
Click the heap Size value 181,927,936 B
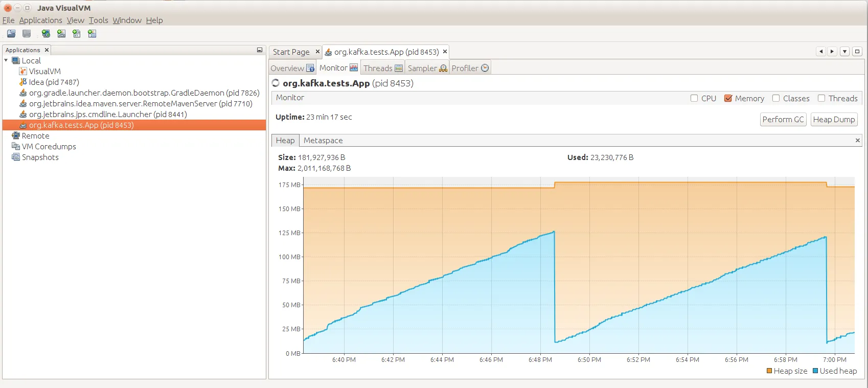point(322,157)
